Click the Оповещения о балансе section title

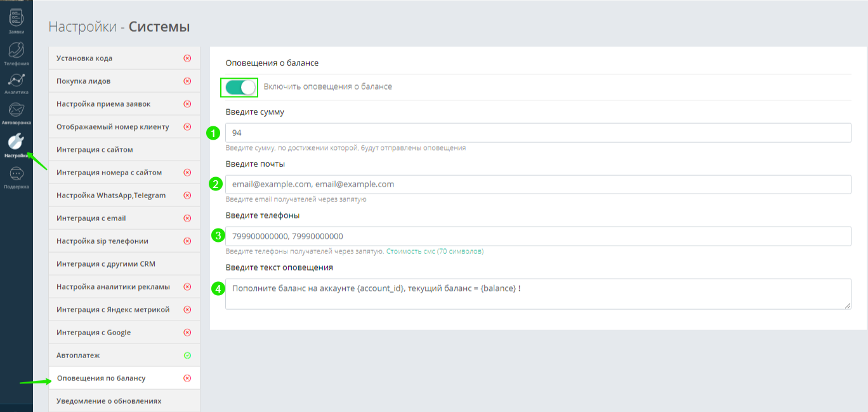click(272, 63)
